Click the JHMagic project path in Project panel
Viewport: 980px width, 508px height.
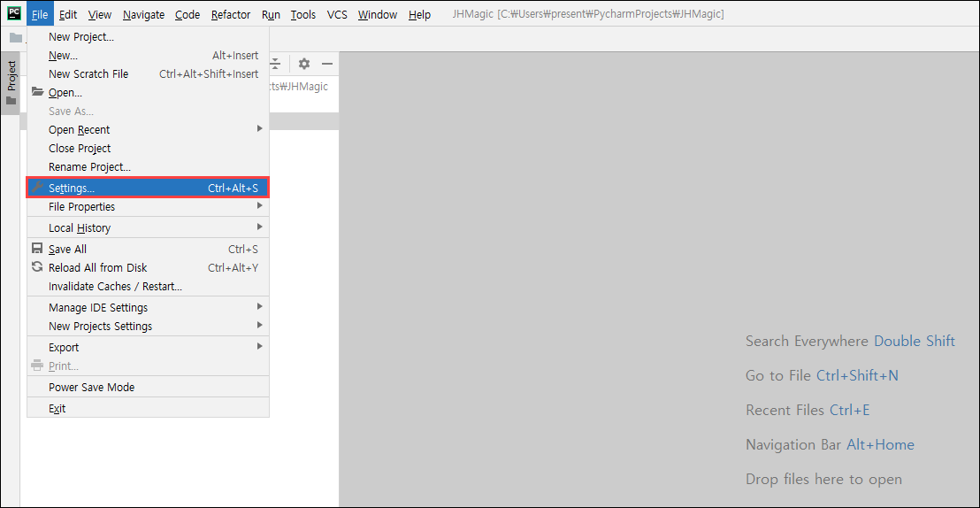(x=300, y=87)
